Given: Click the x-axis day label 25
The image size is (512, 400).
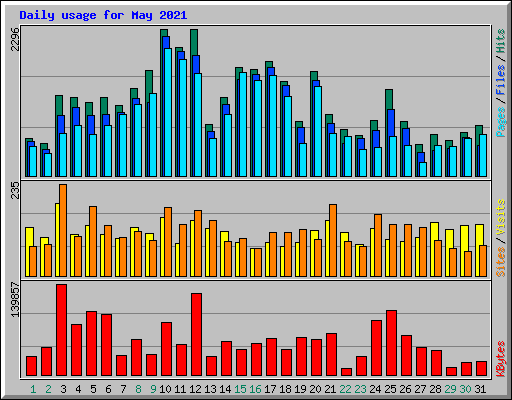Looking at the screenshot, I should 390,389.
